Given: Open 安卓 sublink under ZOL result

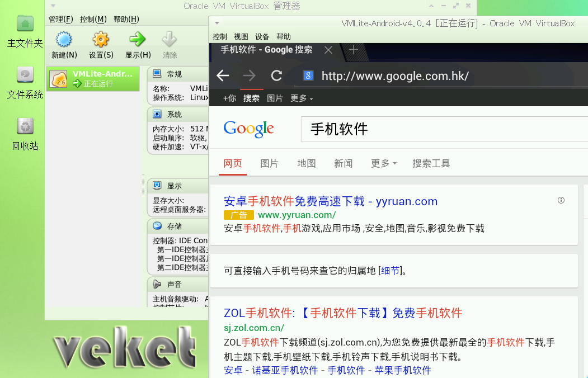Looking at the screenshot, I should (x=233, y=370).
